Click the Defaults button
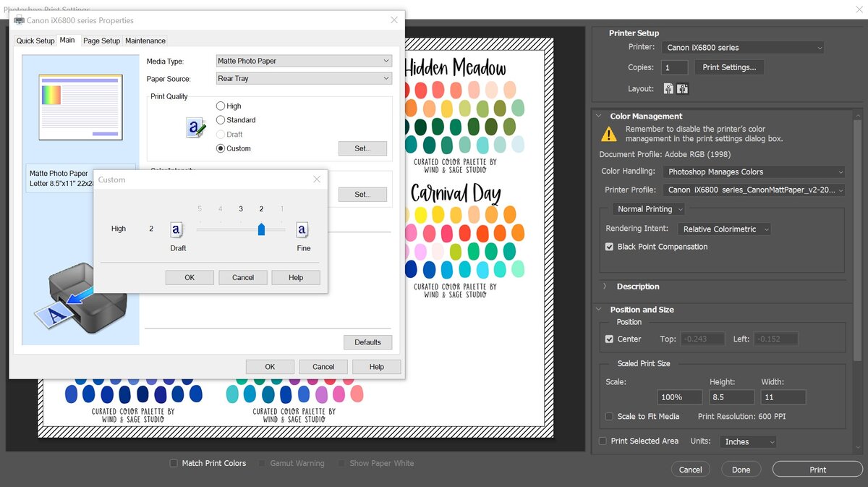The height and width of the screenshot is (487, 868). tap(367, 342)
